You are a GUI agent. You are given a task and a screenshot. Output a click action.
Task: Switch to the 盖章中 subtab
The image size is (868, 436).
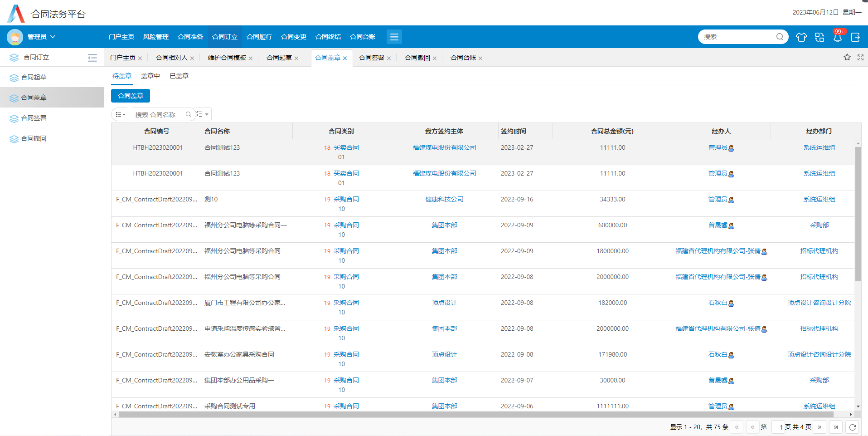pyautogui.click(x=150, y=76)
